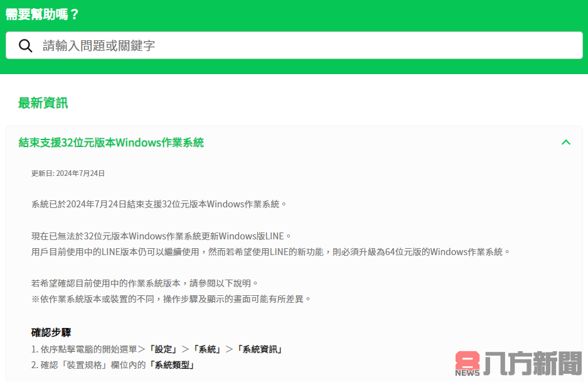
Task: Click the note starting ※依作業系統版本或裝置的不同
Action: tap(171, 299)
